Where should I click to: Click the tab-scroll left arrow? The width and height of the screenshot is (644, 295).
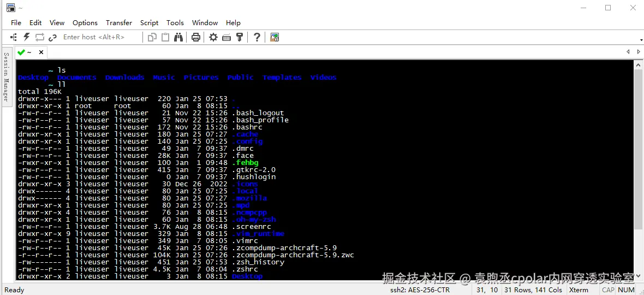[628, 52]
